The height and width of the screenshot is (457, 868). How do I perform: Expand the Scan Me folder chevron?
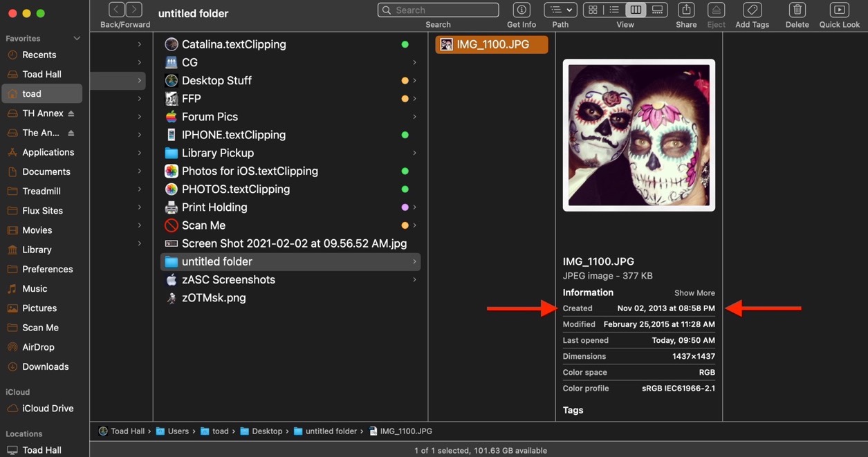click(414, 225)
